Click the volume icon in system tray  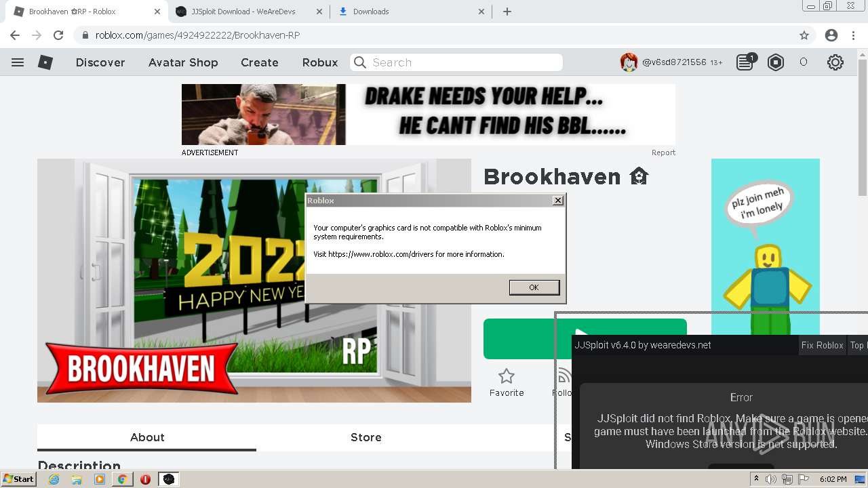click(x=771, y=479)
